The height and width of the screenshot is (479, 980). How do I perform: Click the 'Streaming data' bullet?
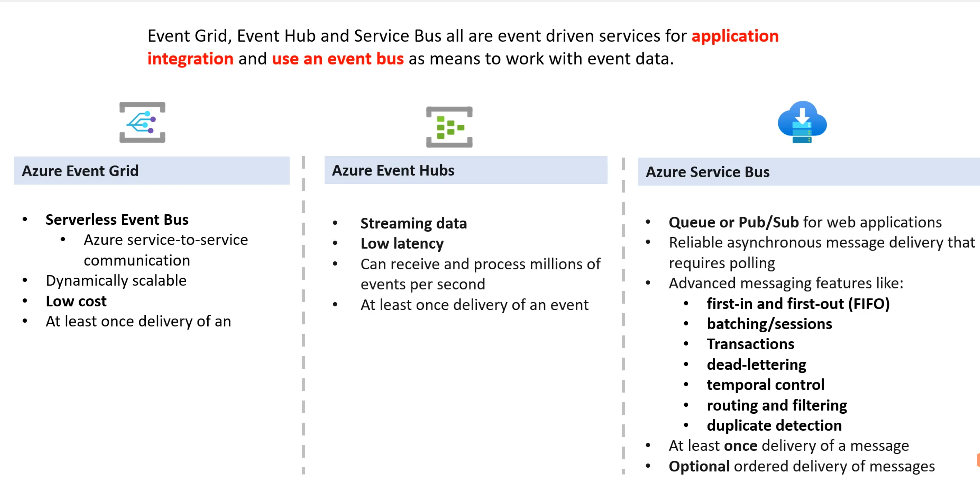[x=413, y=223]
